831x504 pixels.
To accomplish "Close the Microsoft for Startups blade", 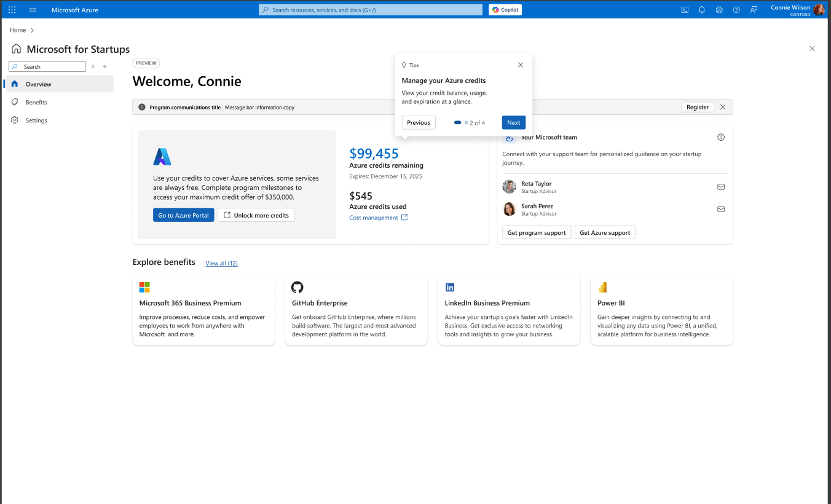I will pyautogui.click(x=812, y=49).
